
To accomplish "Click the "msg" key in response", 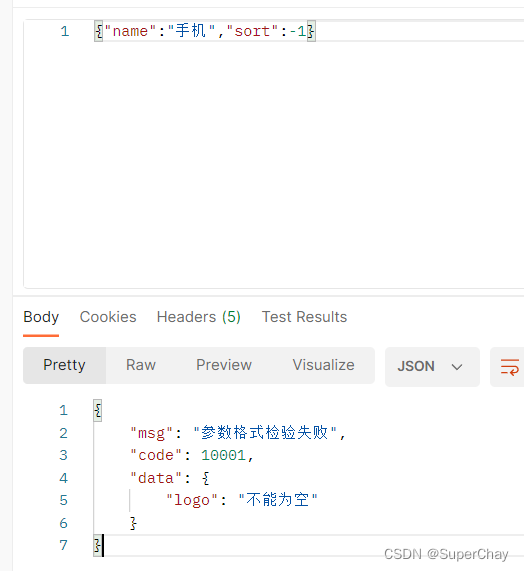I will (151, 433).
